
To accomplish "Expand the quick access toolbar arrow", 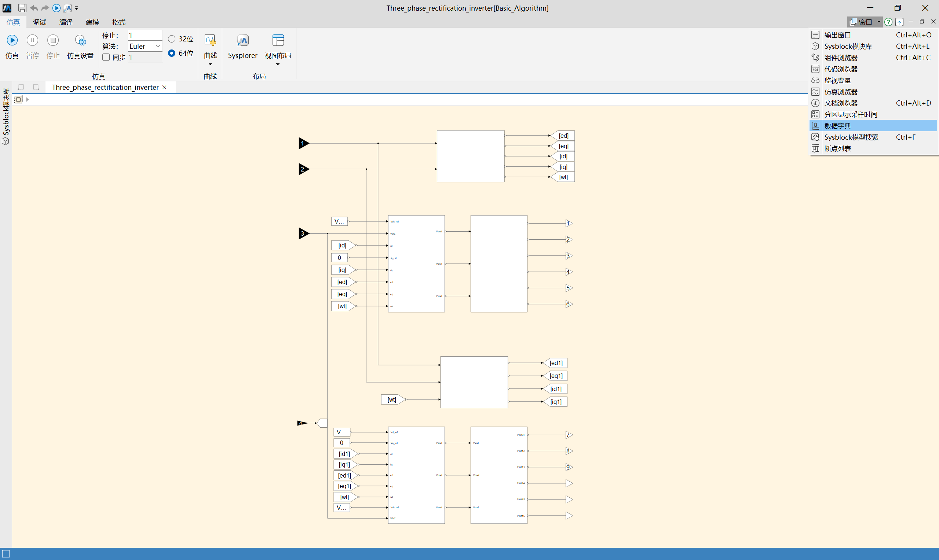I will tap(77, 8).
